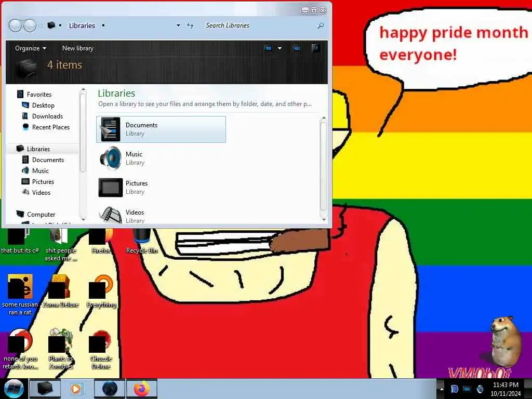The width and height of the screenshot is (532, 399).
Task: Click the help icon in toolbar
Action: pos(315,48)
